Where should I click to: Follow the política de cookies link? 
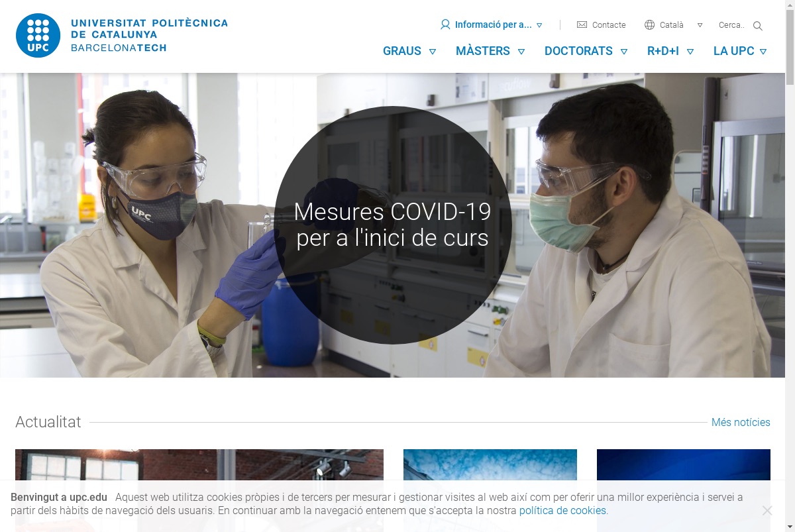[x=562, y=511]
